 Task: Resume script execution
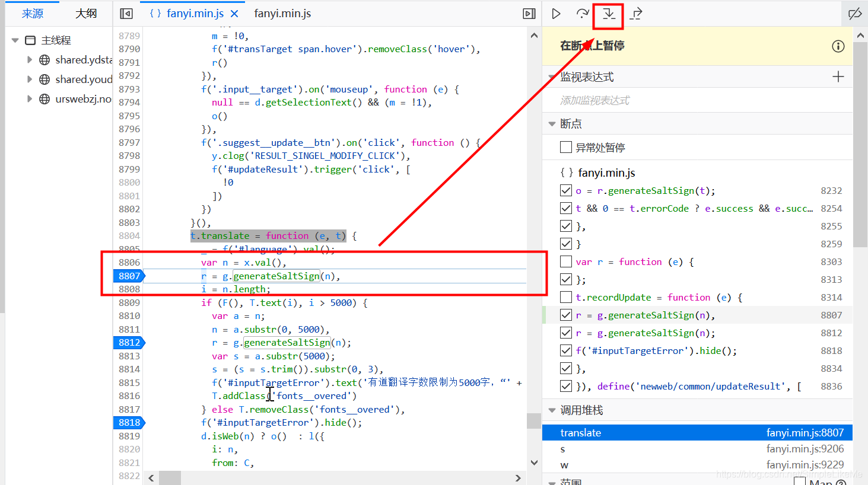point(556,14)
